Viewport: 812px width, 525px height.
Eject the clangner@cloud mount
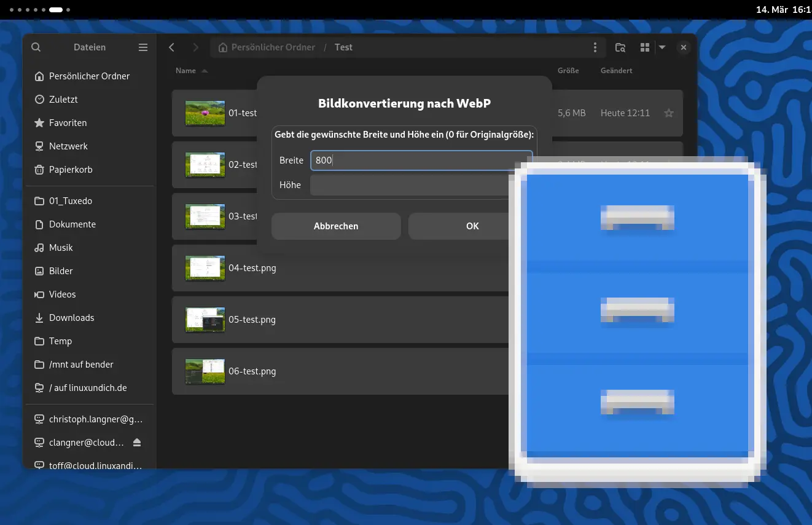[x=136, y=442]
